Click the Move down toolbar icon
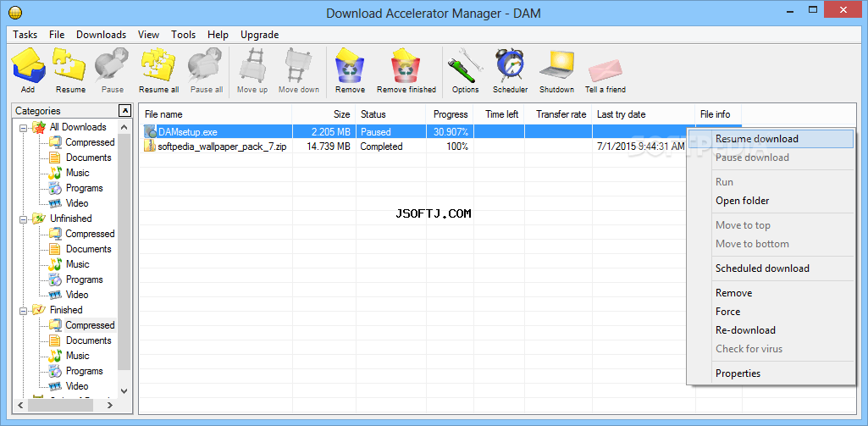Viewport: 868px width, 426px height. tap(299, 66)
